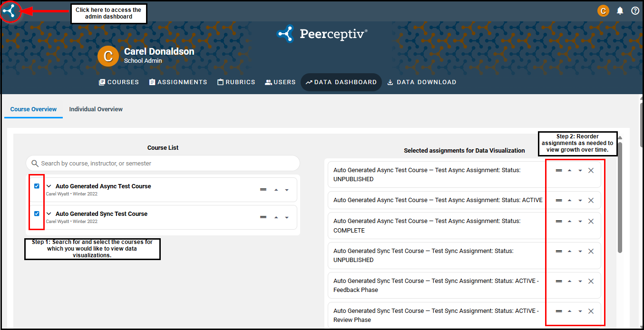Uncheck Auto Generated Sync Test Course
Viewport: 644px width, 330px height.
(x=37, y=214)
